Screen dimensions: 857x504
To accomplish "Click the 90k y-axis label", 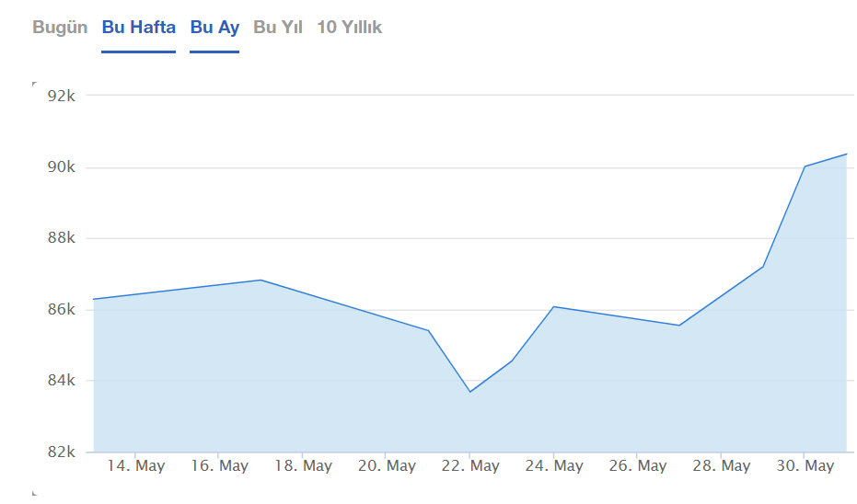I will 60,167.
